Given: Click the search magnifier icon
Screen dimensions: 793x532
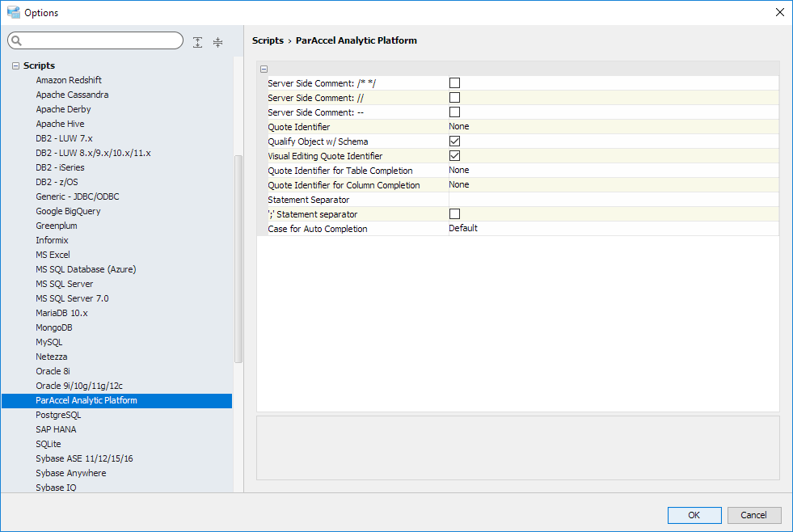Looking at the screenshot, I should click(x=17, y=41).
